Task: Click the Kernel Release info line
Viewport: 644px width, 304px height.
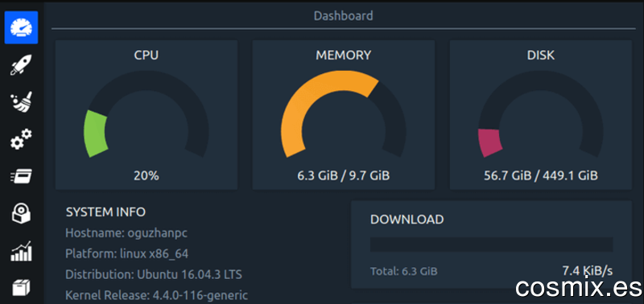Action: pos(156,295)
